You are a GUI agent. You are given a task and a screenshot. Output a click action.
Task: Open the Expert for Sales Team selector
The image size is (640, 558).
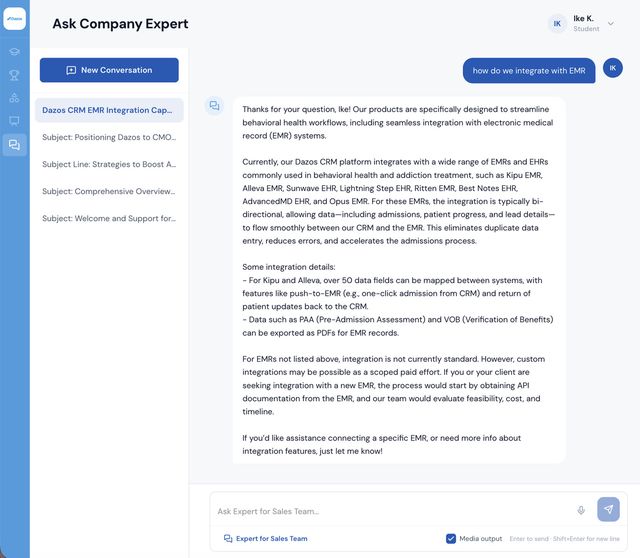tap(266, 538)
